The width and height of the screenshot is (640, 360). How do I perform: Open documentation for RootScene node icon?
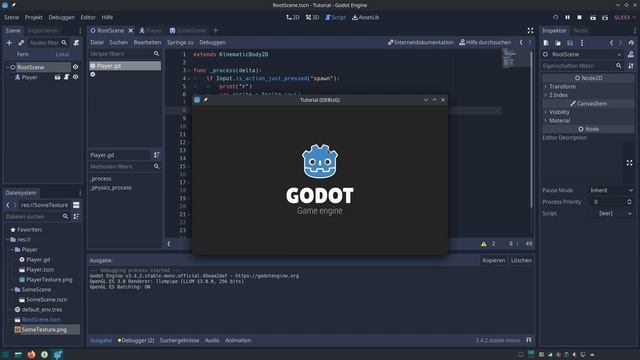pyautogui.click(x=631, y=54)
